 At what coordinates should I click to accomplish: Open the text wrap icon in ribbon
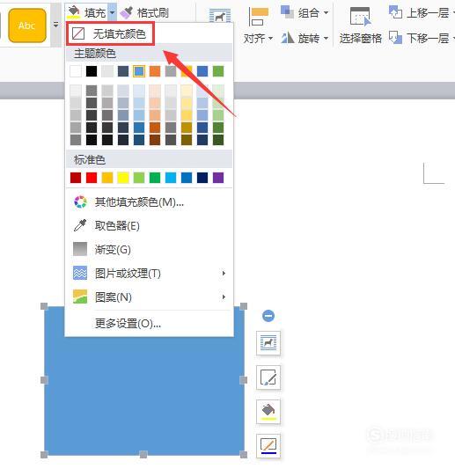pyautogui.click(x=220, y=15)
